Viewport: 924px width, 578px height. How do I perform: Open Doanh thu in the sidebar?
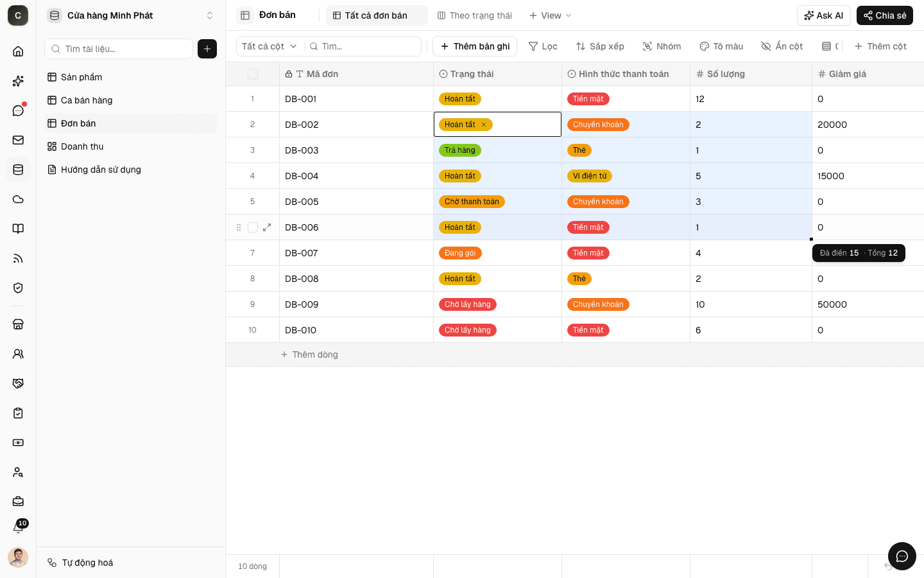coord(131,146)
